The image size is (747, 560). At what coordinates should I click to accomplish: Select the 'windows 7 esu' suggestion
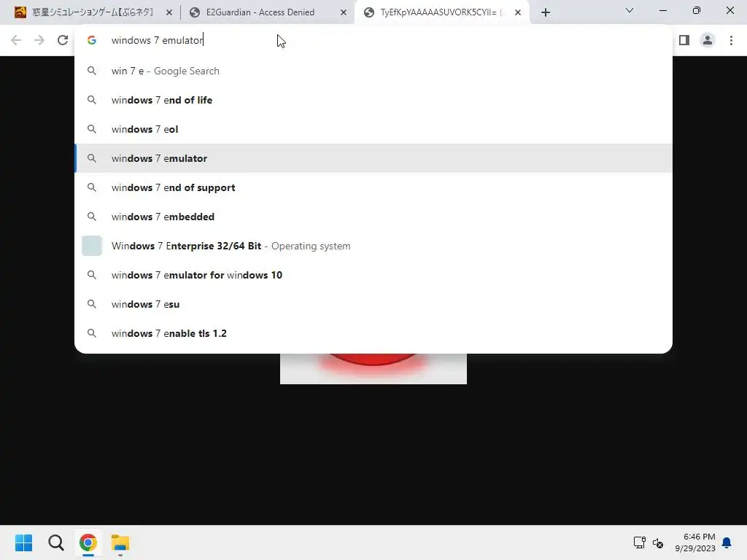click(373, 304)
